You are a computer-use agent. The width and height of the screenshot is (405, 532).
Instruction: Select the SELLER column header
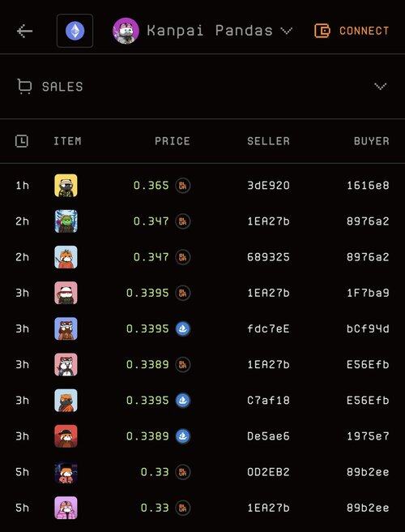click(x=268, y=141)
